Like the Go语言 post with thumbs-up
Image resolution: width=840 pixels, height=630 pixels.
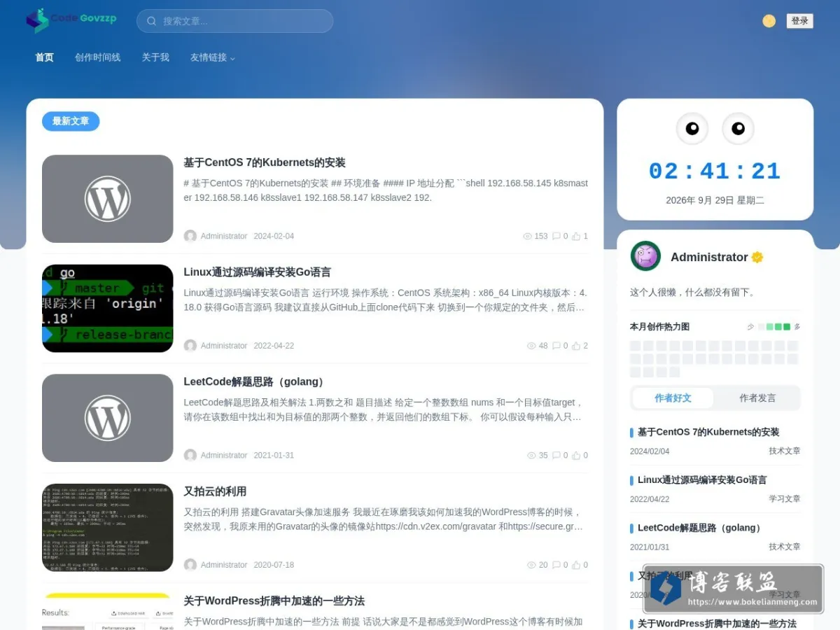click(576, 346)
